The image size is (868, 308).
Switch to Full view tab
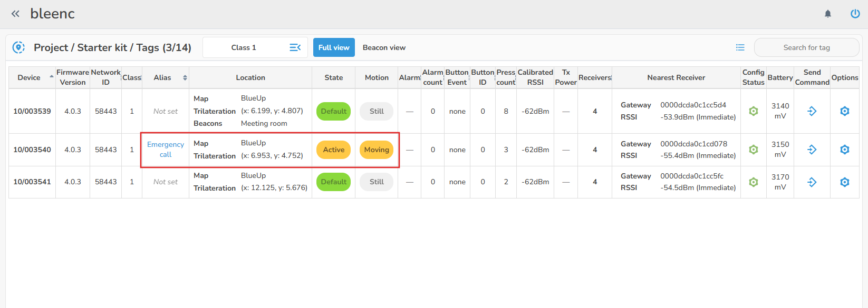pyautogui.click(x=334, y=47)
